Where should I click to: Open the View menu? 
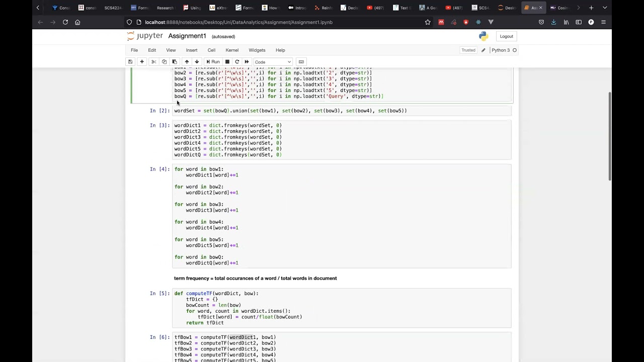click(x=171, y=50)
